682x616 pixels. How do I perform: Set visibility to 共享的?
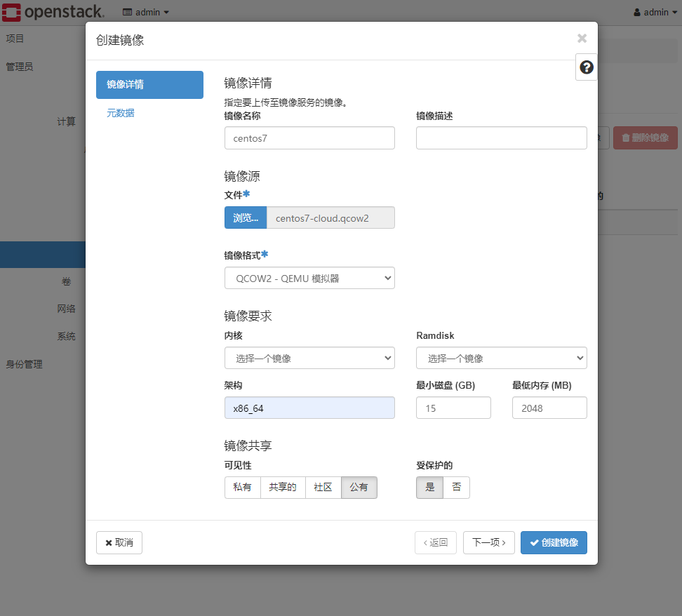(x=283, y=487)
